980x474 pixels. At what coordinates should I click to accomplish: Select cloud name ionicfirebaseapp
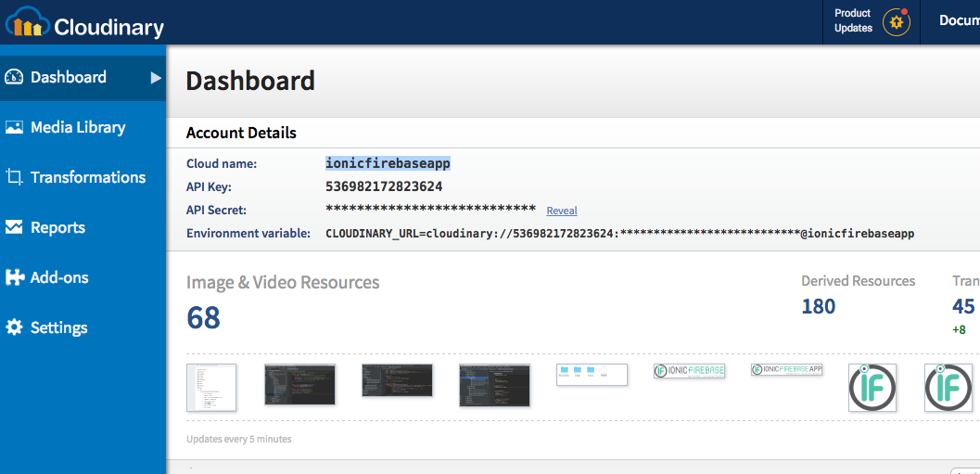point(388,163)
